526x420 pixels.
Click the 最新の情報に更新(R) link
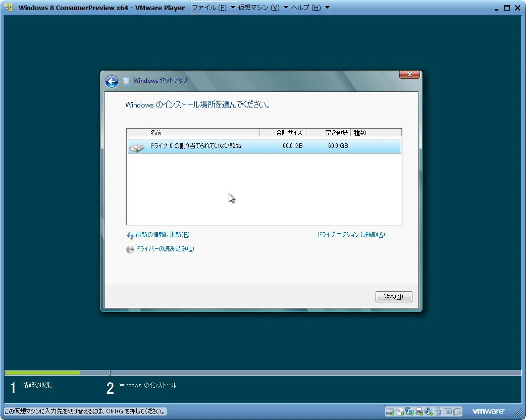tap(162, 235)
